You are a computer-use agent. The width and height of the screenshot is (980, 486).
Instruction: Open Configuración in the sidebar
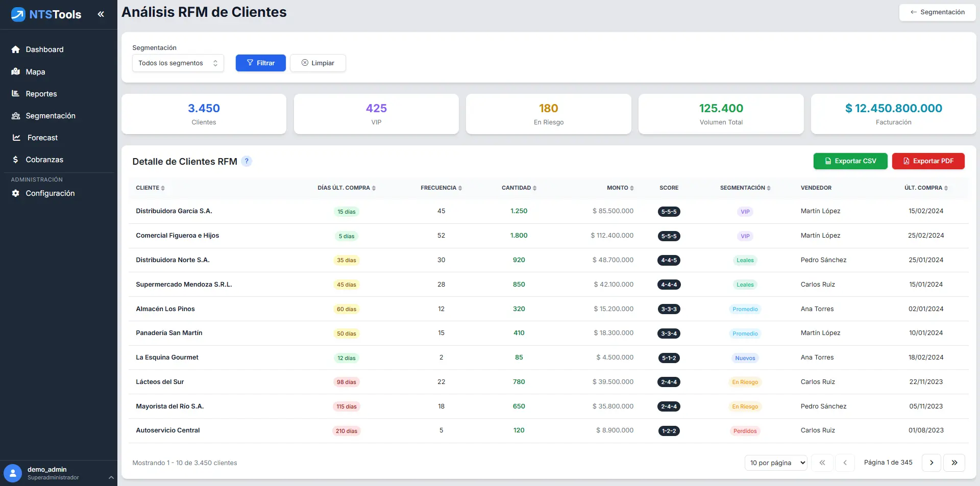(50, 193)
